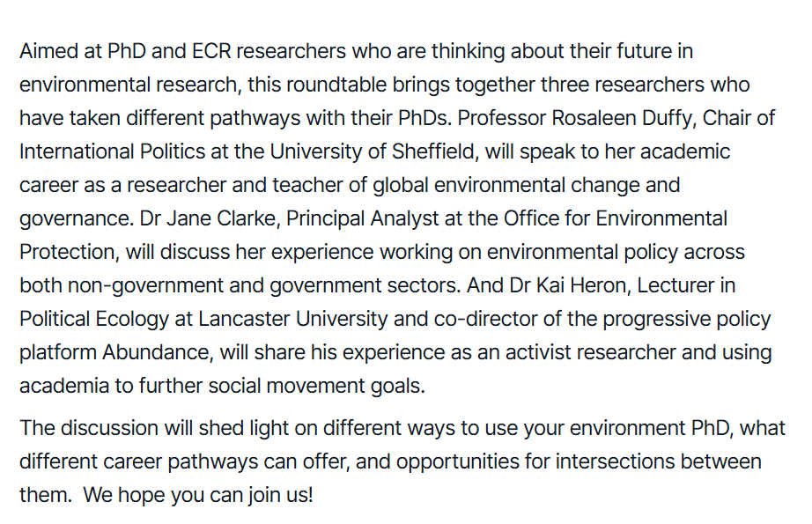The width and height of the screenshot is (812, 524).
Task: Click the sentence "We hope you can join us!"
Action: click(198, 495)
